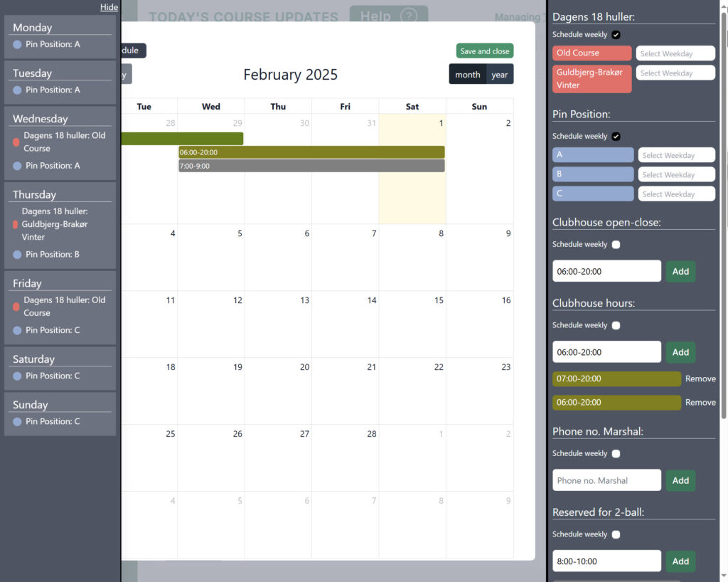Image resolution: width=728 pixels, height=582 pixels.
Task: Click the Monday heading in sidebar
Action: [x=33, y=28]
